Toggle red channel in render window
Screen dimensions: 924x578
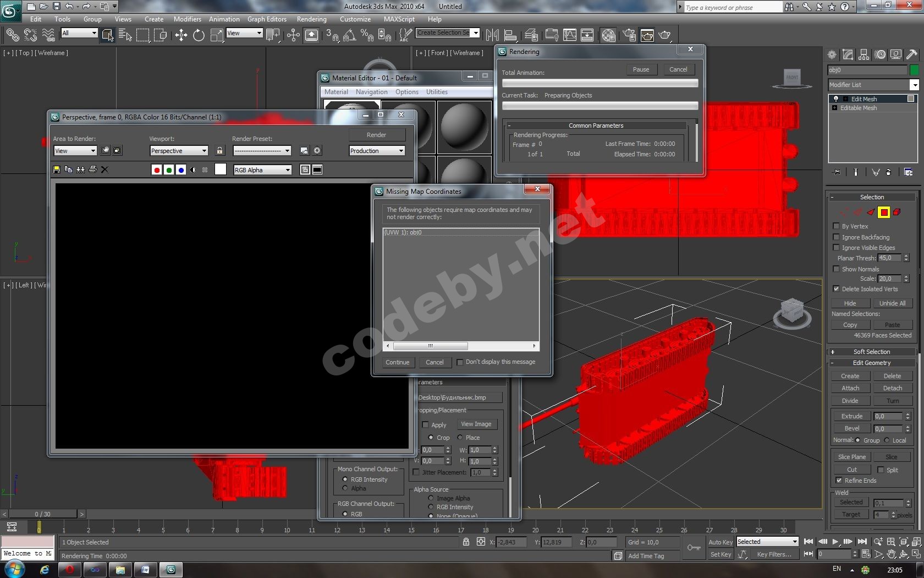tap(157, 170)
